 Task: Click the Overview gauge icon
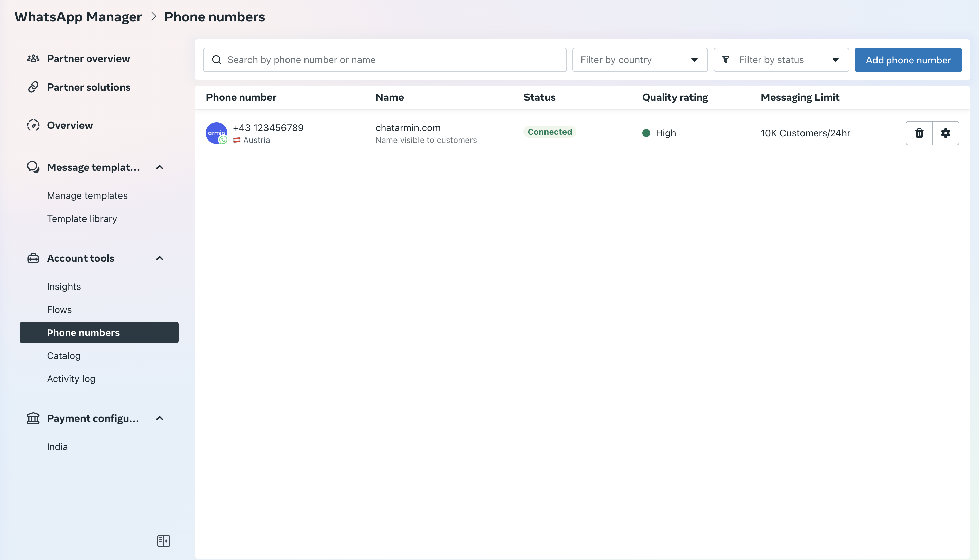click(33, 125)
